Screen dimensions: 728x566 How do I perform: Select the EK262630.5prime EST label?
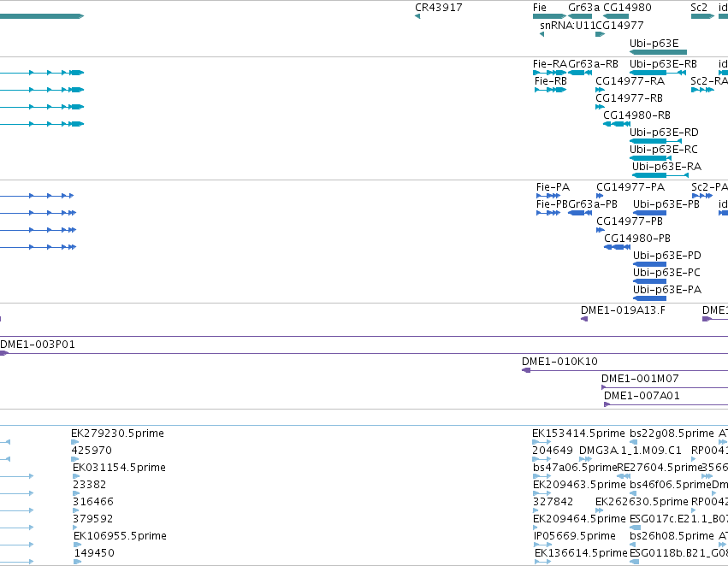coord(642,503)
